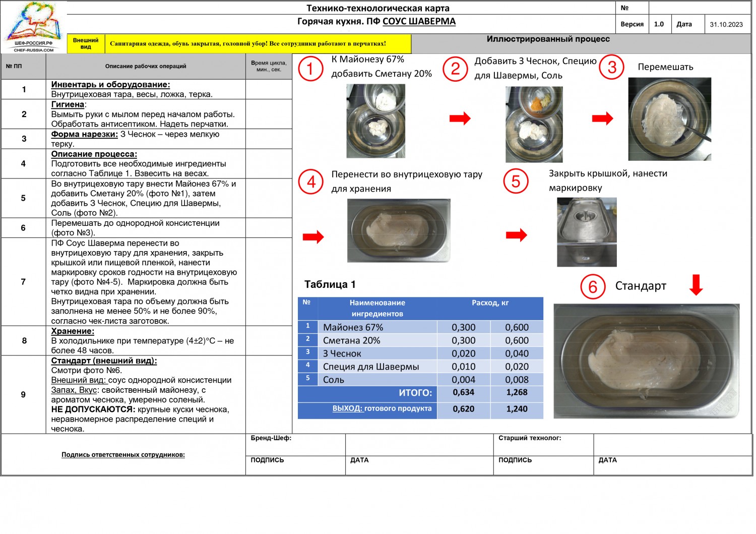Click the Таблица 1 title
This screenshot has height=534, width=756.
(x=330, y=284)
